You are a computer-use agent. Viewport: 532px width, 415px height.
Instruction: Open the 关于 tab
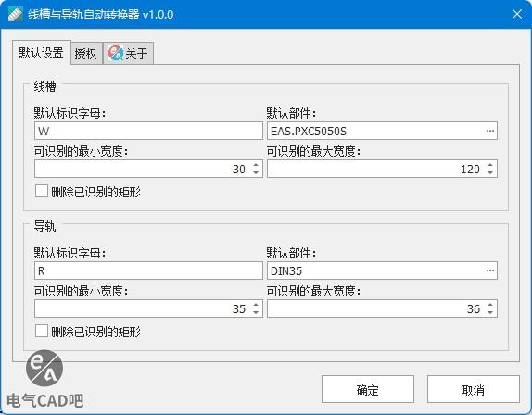click(128, 53)
